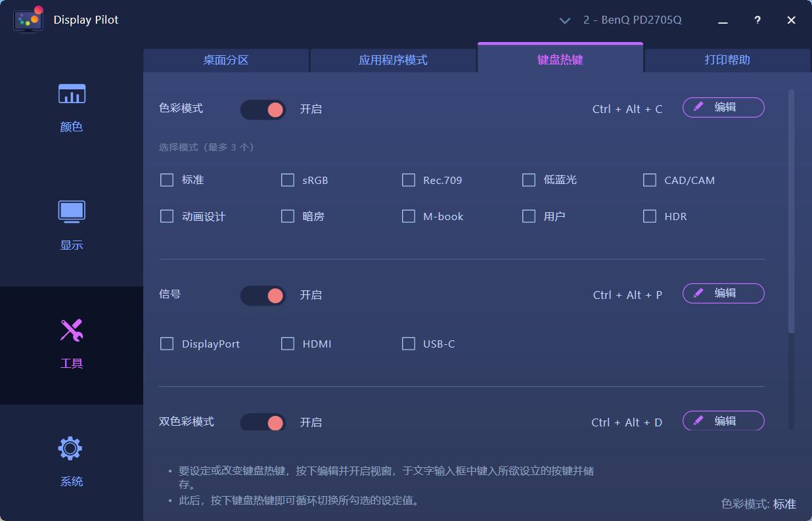This screenshot has height=521, width=812.
Task: Turn off the 信号 hotkey switch
Action: pos(263,295)
